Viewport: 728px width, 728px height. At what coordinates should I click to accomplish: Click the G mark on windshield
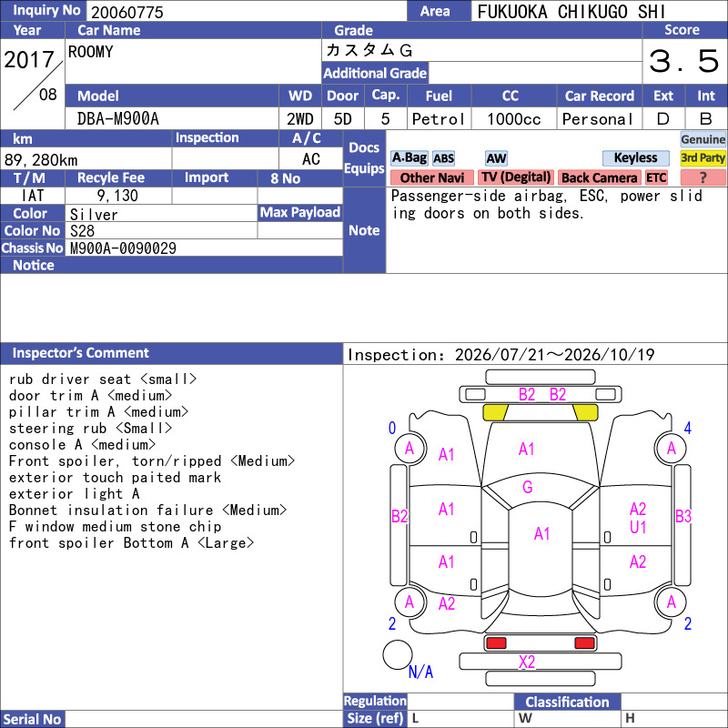pyautogui.click(x=528, y=487)
